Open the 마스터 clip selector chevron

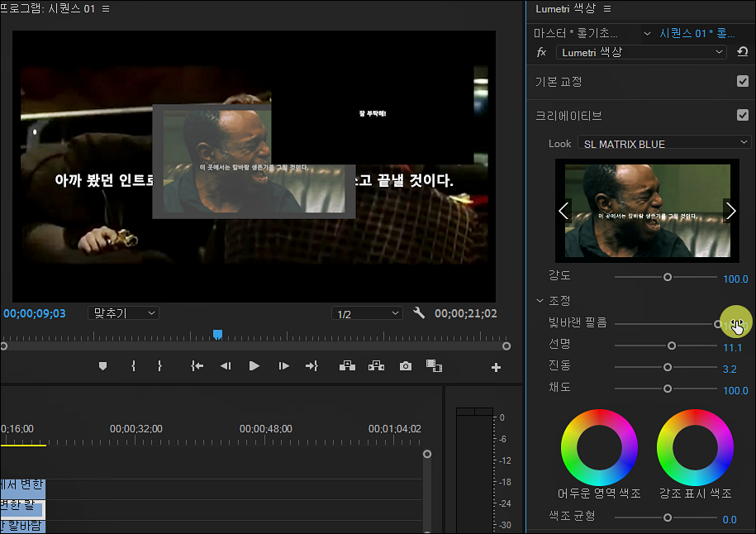[647, 33]
